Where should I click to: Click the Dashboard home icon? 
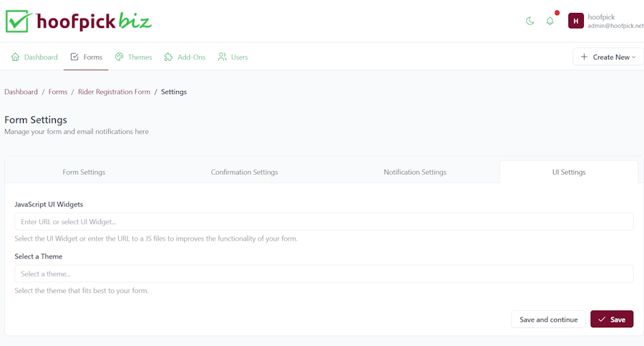click(15, 57)
